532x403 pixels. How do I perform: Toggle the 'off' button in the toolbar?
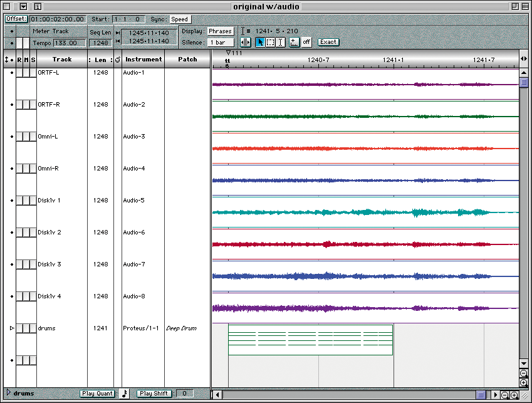(306, 42)
